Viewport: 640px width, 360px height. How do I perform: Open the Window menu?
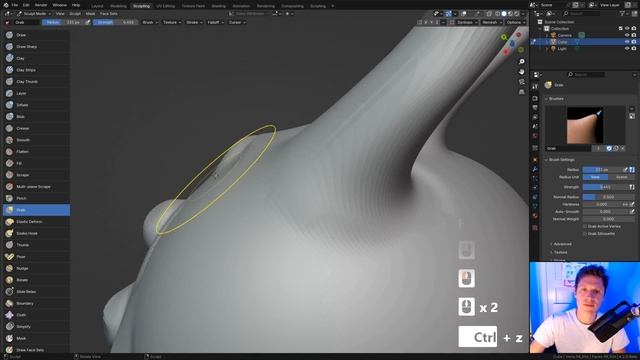(x=60, y=5)
